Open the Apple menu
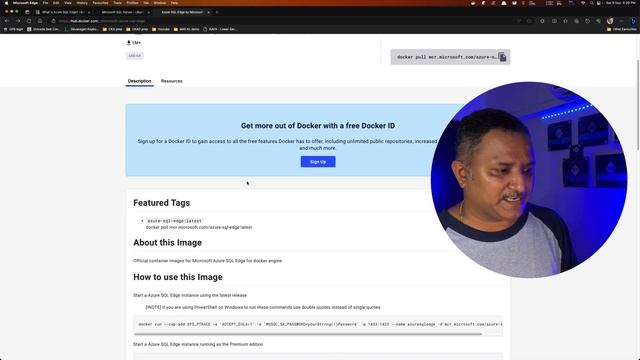The image size is (640, 360). tap(6, 3)
